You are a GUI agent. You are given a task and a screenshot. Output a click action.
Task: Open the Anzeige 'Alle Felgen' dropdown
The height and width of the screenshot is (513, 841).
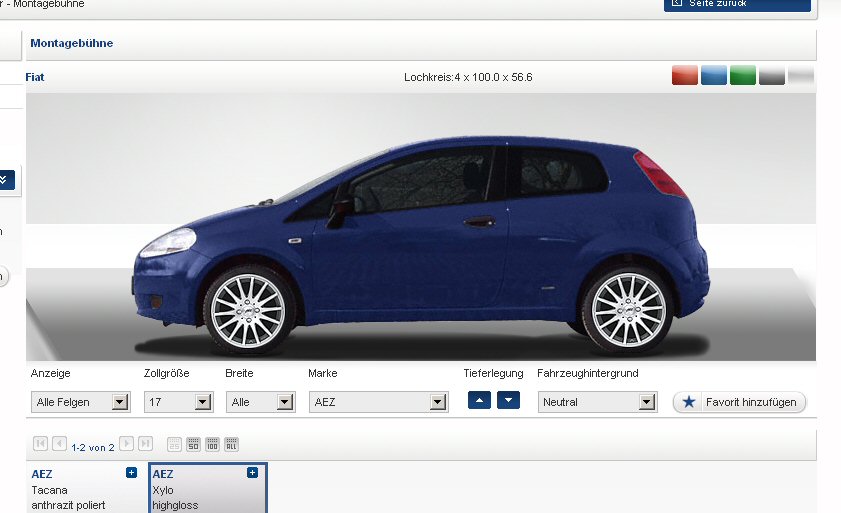click(x=81, y=402)
